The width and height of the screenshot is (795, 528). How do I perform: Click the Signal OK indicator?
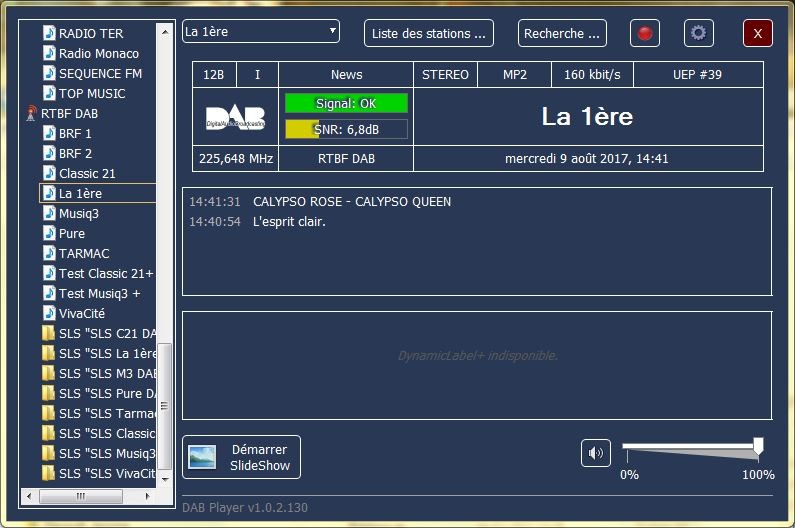tap(346, 103)
